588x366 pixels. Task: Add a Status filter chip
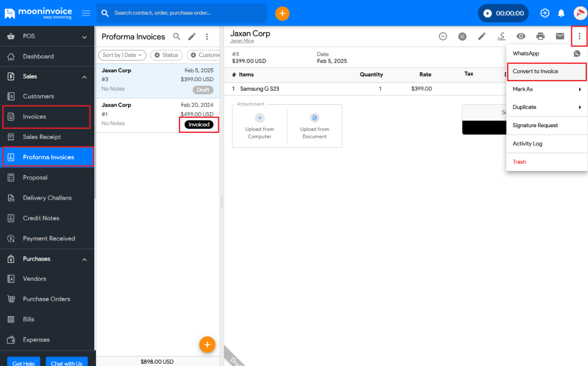(x=166, y=55)
